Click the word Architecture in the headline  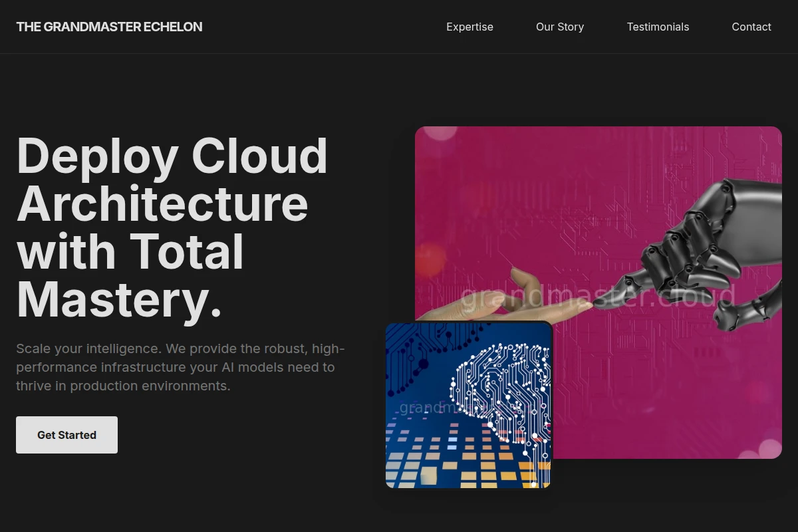click(162, 203)
